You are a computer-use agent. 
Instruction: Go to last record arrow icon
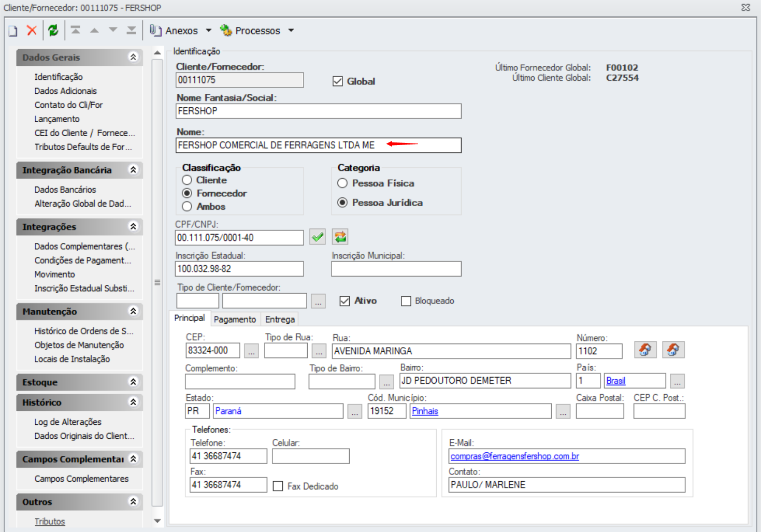[132, 30]
